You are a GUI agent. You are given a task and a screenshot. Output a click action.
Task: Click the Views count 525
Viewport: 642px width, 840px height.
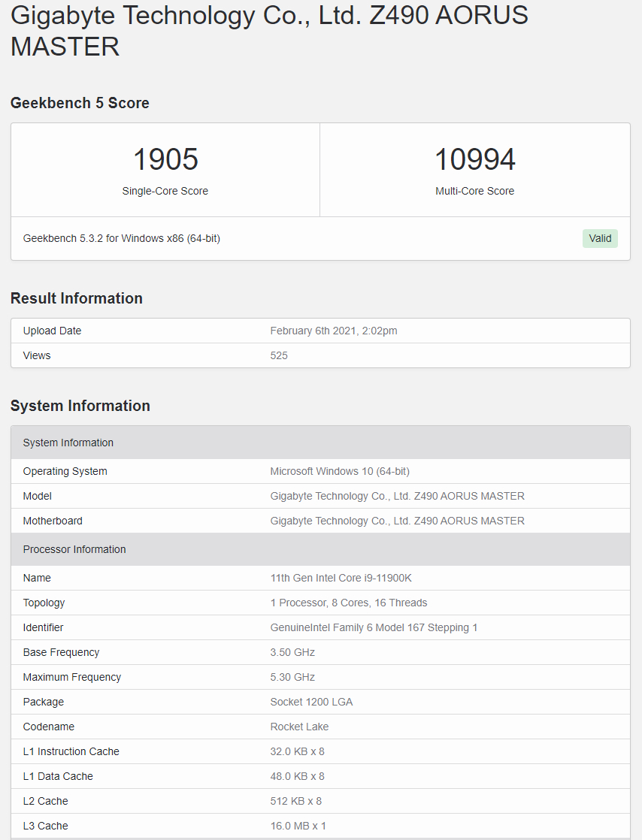[279, 355]
